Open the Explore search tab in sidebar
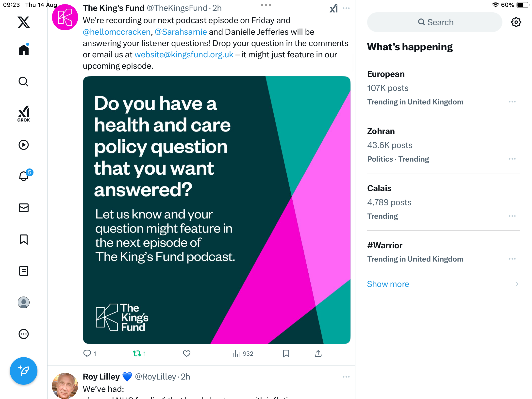This screenshot has height=399, width=532. tap(24, 82)
